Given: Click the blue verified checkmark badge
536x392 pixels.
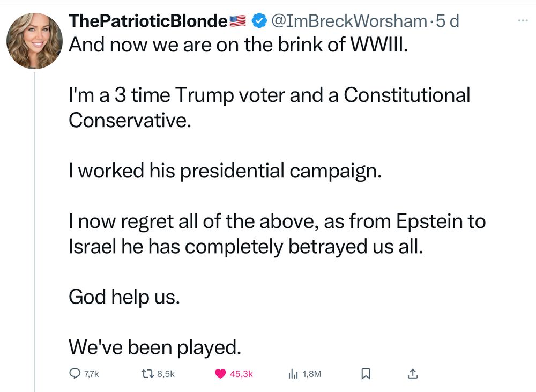Looking at the screenshot, I should 259,21.
